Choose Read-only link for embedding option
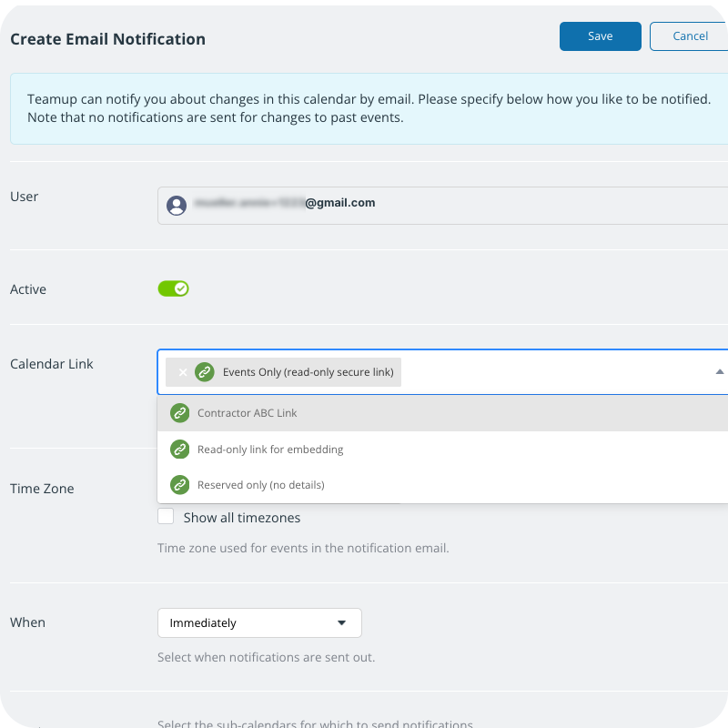Viewport: 728px width, 728px height. (270, 450)
